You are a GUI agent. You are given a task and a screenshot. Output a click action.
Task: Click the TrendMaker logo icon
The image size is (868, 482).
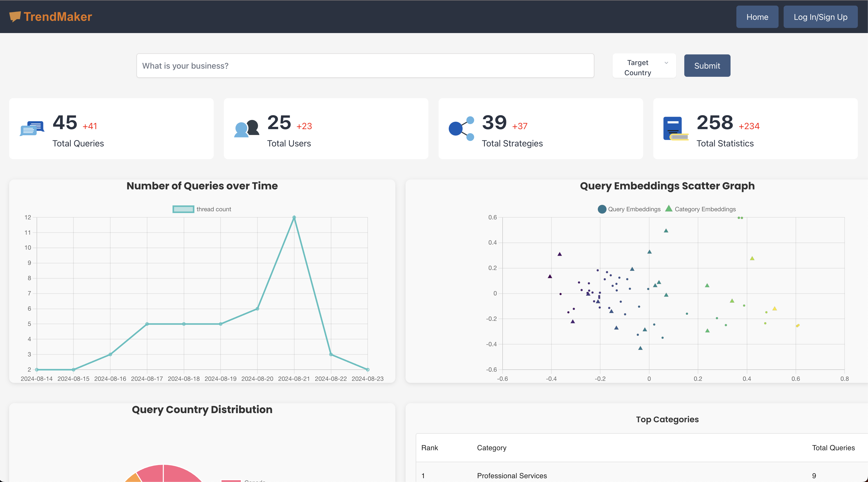[x=15, y=17]
